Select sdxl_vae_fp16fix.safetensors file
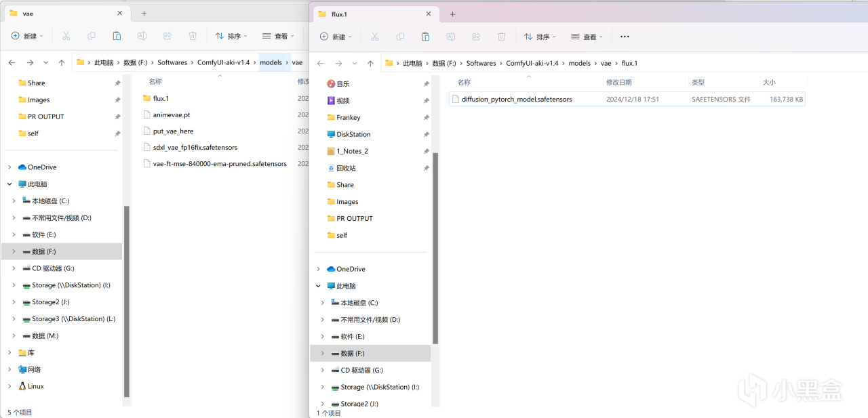The width and height of the screenshot is (868, 418). (x=195, y=147)
